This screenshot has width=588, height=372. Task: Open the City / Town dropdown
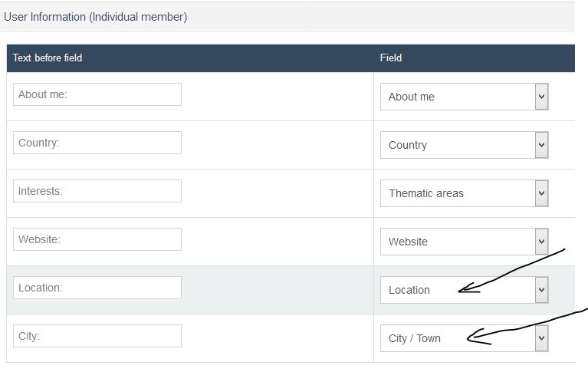pos(465,338)
